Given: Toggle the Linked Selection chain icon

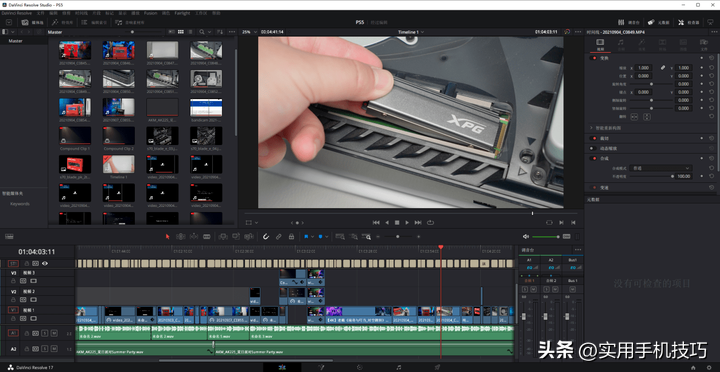Looking at the screenshot, I should 279,237.
